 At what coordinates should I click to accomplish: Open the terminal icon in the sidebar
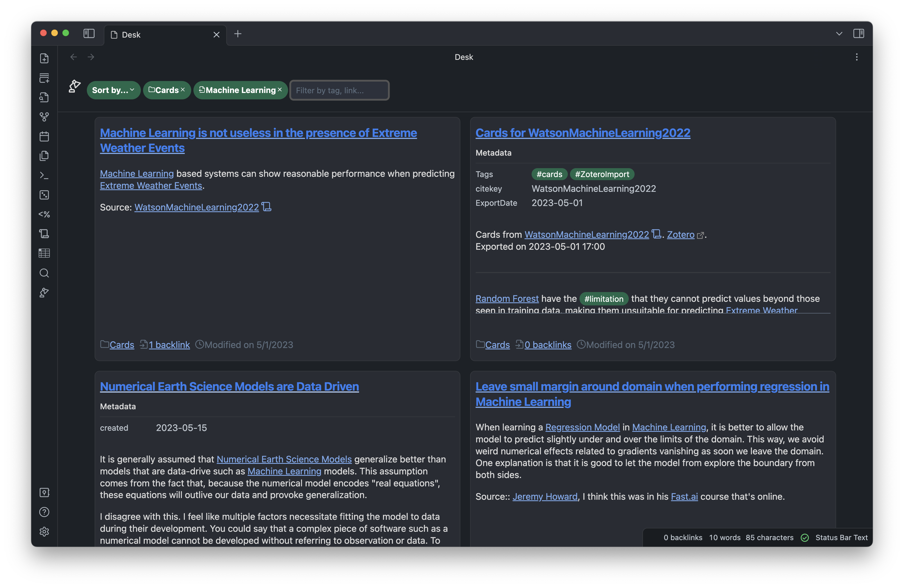(x=45, y=175)
